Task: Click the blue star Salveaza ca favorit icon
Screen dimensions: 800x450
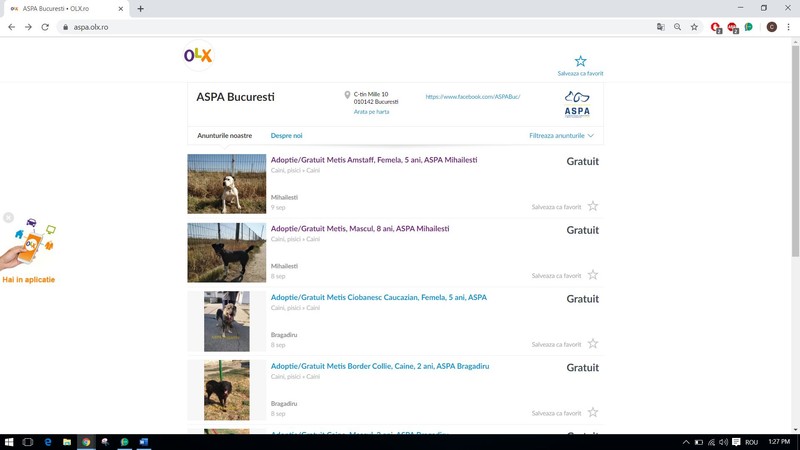Action: 580,61
